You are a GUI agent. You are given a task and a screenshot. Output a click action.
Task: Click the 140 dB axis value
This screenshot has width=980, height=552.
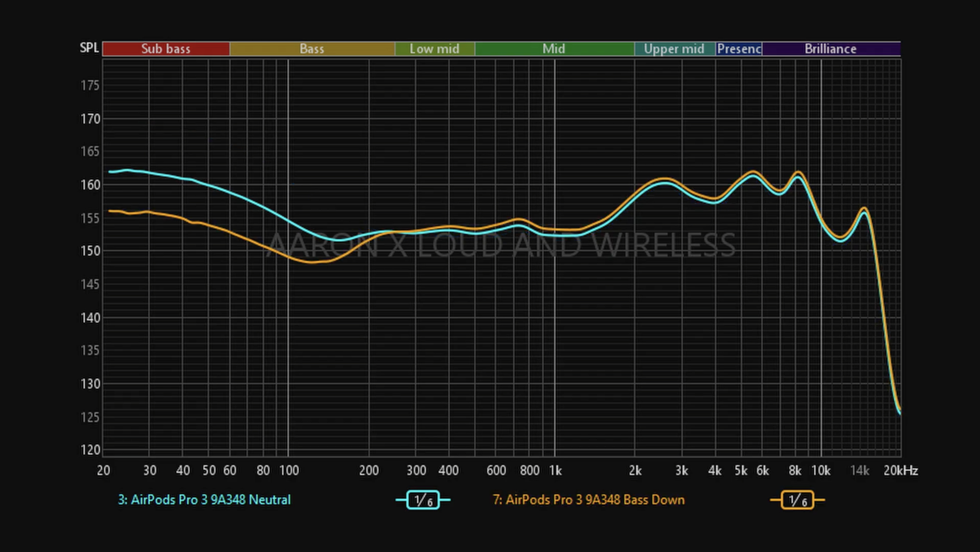pos(90,318)
